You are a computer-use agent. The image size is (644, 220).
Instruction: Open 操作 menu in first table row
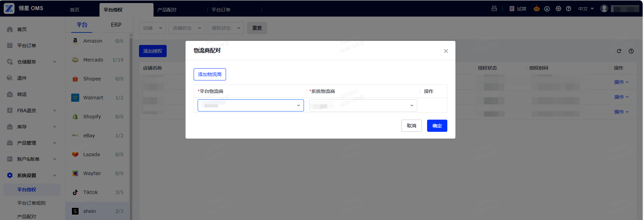[x=621, y=82]
